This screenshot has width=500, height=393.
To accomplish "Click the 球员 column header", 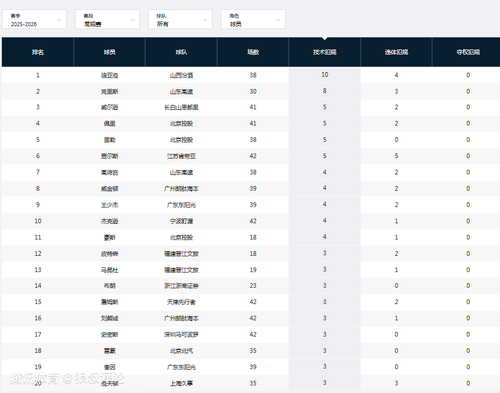I will [110, 52].
